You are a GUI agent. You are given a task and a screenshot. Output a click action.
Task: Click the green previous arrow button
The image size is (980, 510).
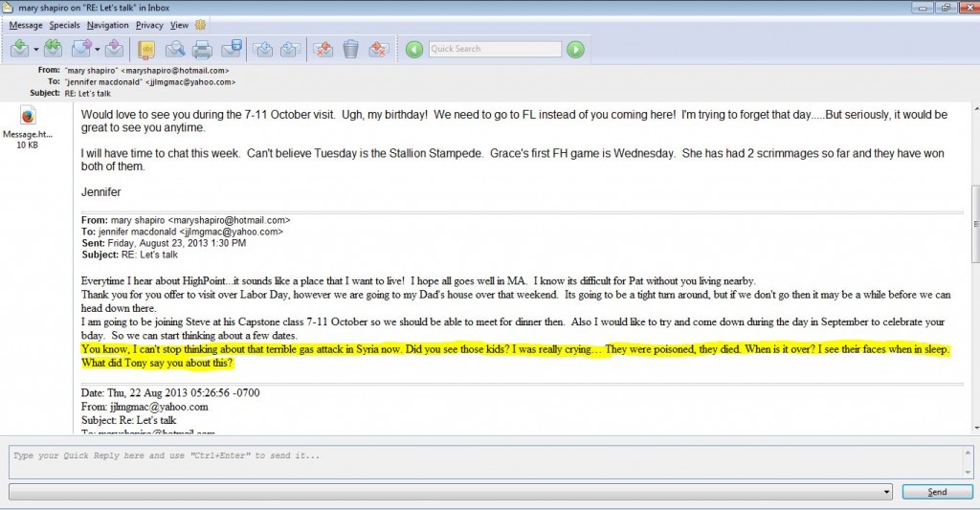coord(413,49)
